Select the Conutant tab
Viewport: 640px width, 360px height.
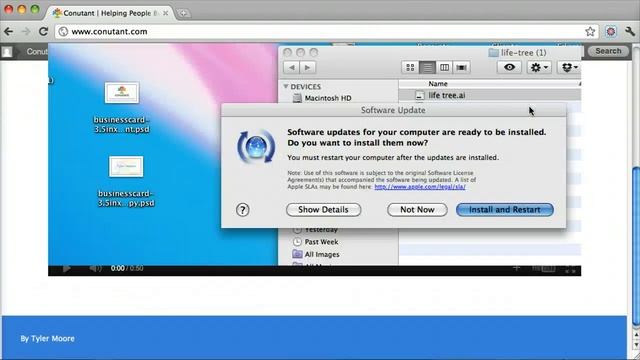coord(110,13)
